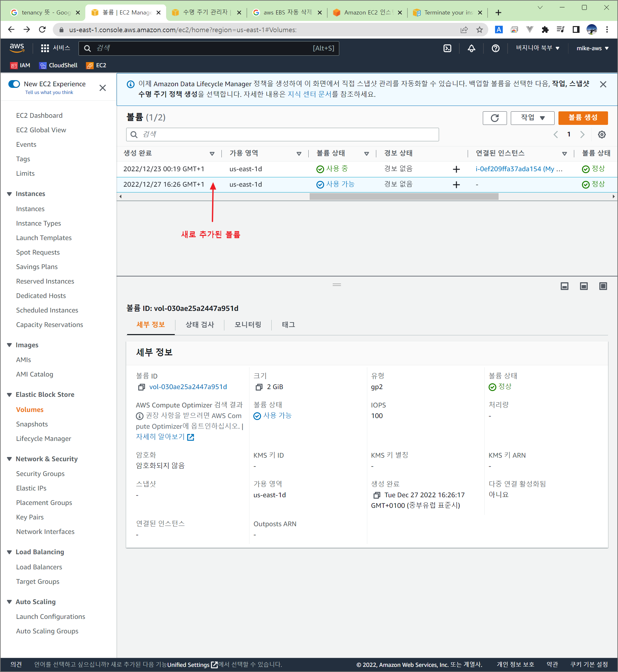Image resolution: width=618 pixels, height=672 pixels.
Task: Click the 볼륨 생성 button
Action: 583,118
